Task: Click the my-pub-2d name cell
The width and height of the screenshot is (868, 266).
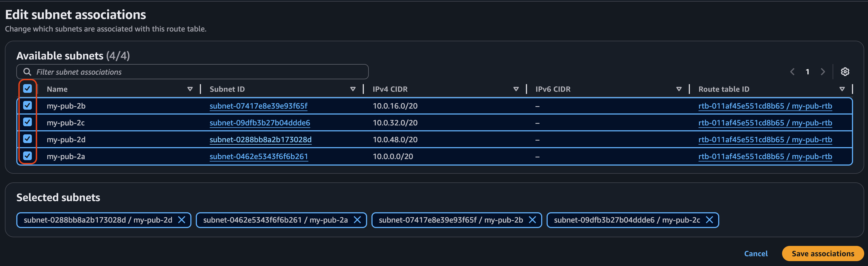Action: pyautogui.click(x=66, y=140)
